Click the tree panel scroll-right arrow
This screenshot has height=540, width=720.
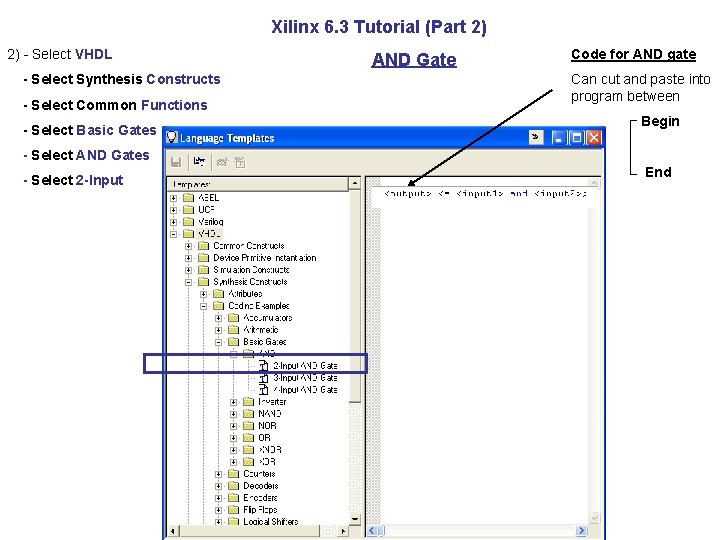click(343, 531)
